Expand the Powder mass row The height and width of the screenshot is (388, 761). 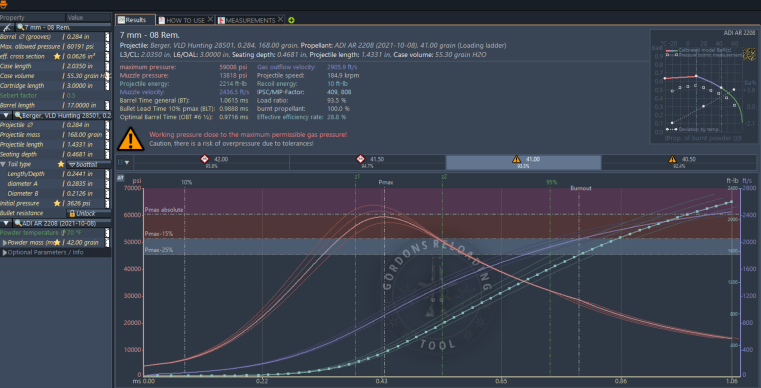4,242
